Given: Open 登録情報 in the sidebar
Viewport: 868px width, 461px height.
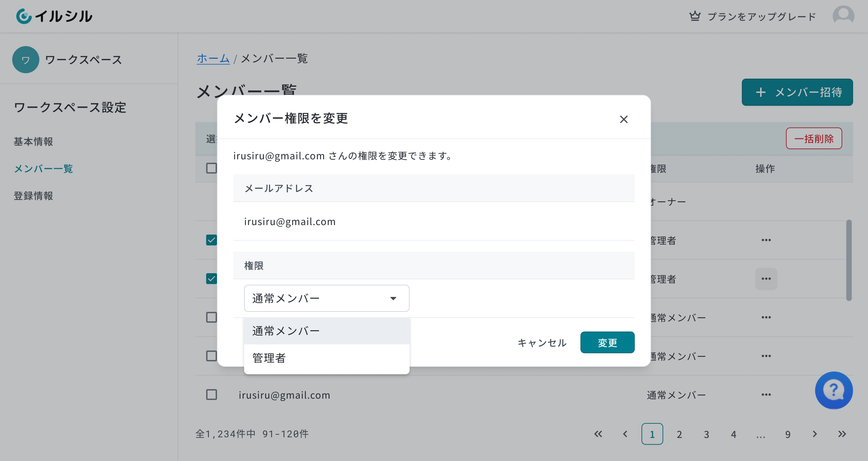Looking at the screenshot, I should click(x=33, y=196).
